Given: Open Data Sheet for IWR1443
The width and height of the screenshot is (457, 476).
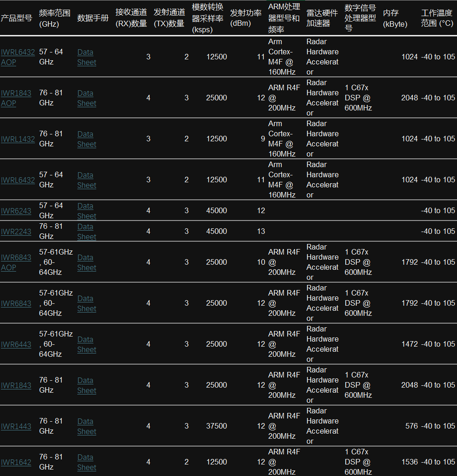Looking at the screenshot, I should pos(87,427).
